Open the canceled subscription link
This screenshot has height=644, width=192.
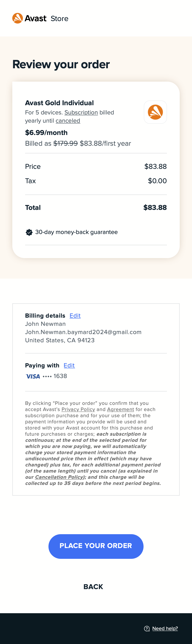68,120
